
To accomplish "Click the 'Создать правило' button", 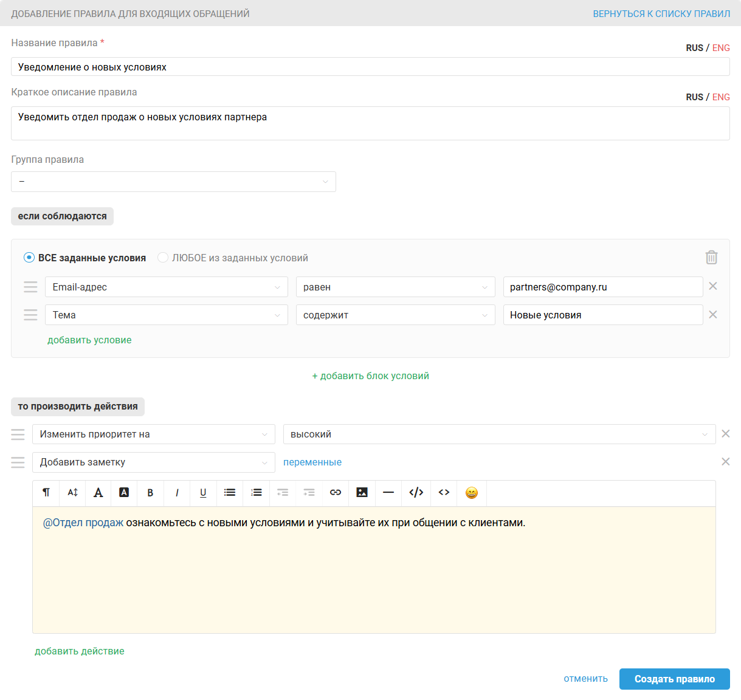I will [x=674, y=679].
